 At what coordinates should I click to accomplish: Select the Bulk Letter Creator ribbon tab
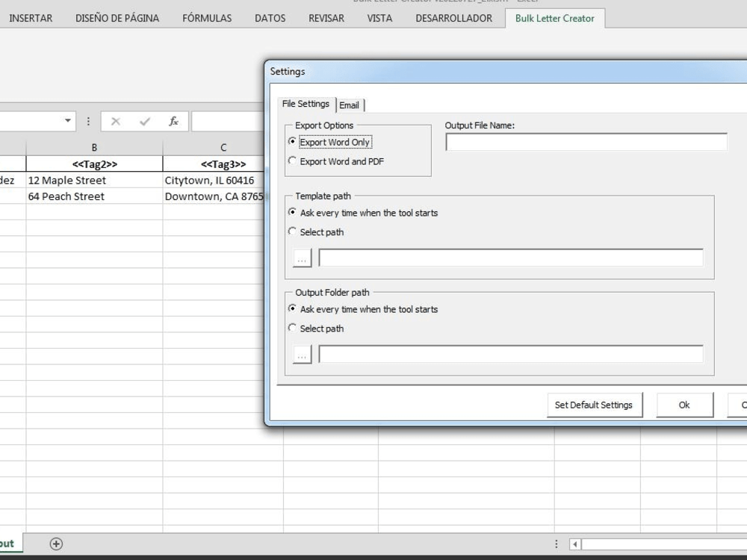(555, 18)
